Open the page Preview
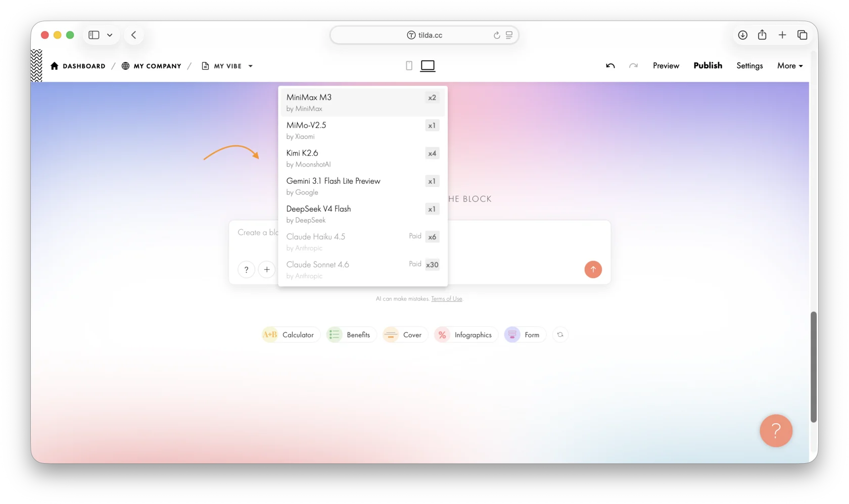Image resolution: width=849 pixels, height=504 pixels. click(666, 66)
